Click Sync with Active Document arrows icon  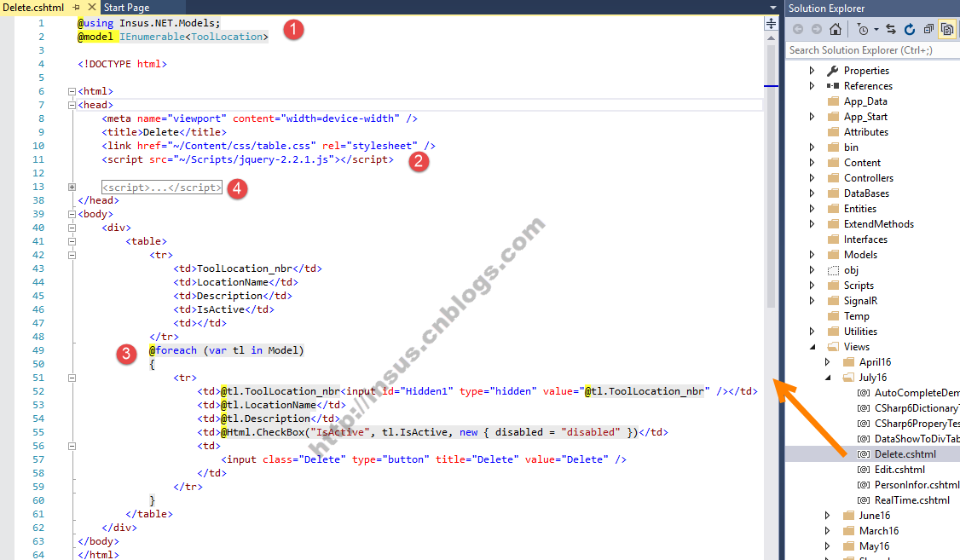[x=891, y=29]
